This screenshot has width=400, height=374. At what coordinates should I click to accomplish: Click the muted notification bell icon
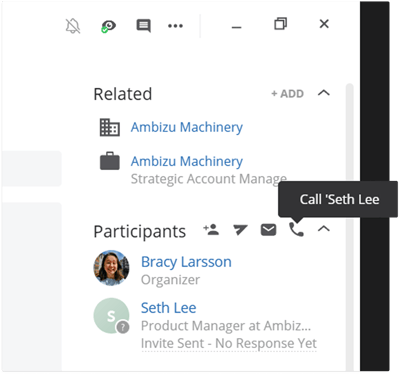click(x=73, y=26)
